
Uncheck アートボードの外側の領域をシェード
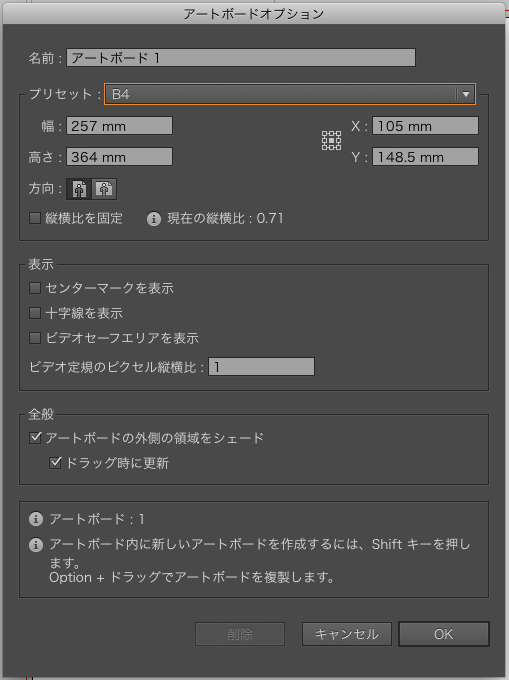coord(35,438)
